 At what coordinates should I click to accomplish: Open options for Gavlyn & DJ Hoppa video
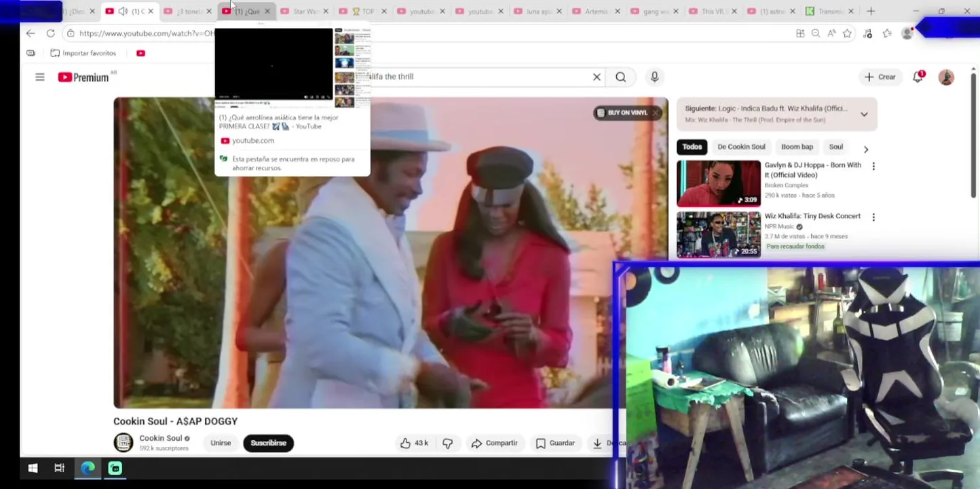873,166
